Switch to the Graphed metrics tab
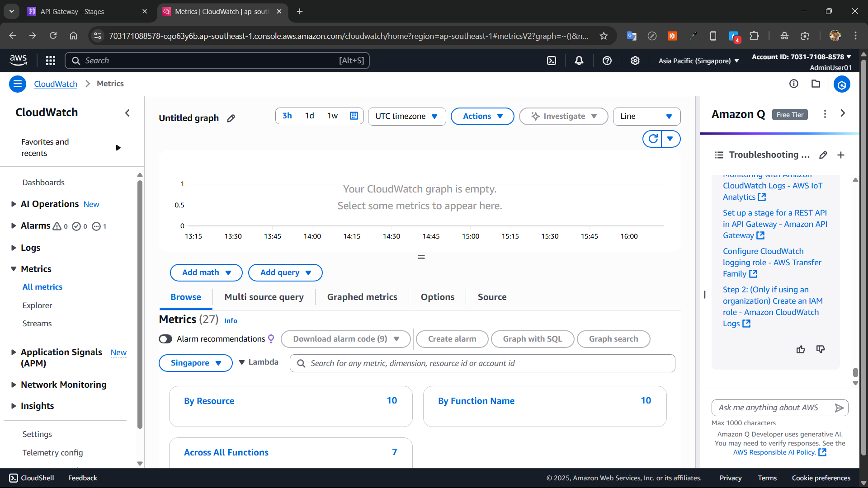 (362, 297)
